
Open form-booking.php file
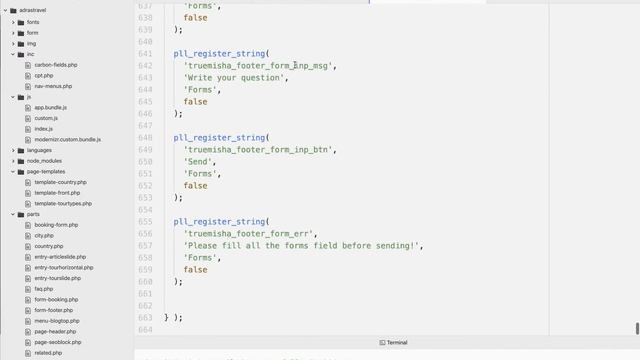[56, 300]
